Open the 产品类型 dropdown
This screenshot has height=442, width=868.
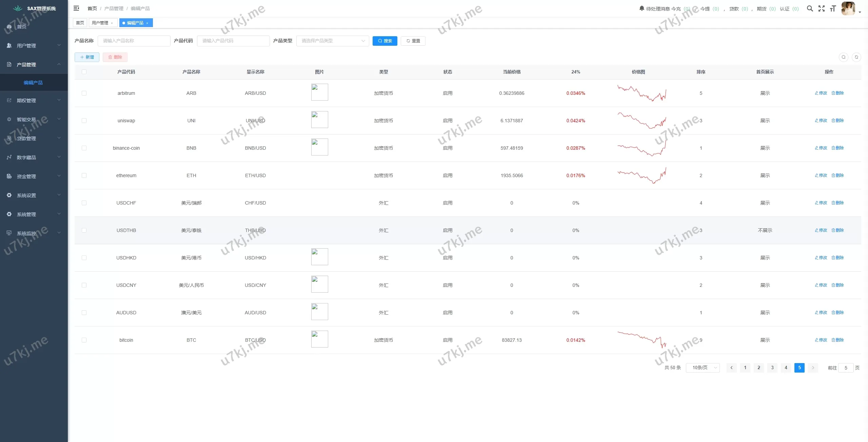332,41
